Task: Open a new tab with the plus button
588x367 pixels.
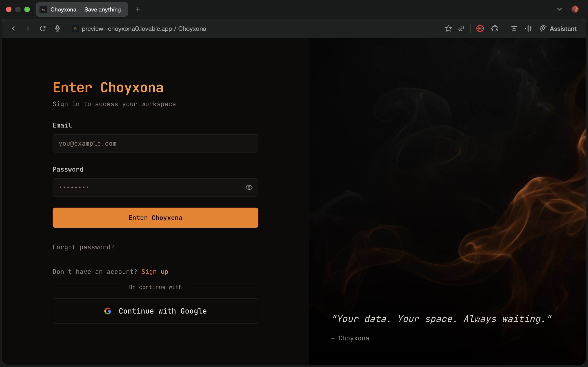Action: [x=138, y=9]
